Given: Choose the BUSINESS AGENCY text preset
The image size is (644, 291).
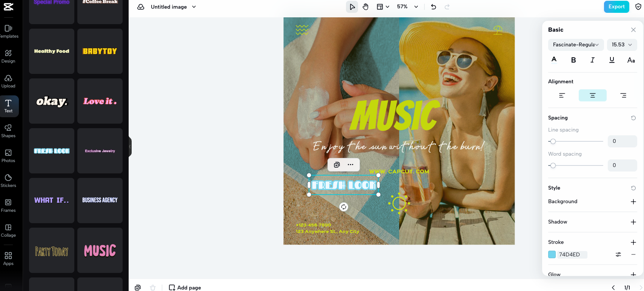Looking at the screenshot, I should 100,201.
